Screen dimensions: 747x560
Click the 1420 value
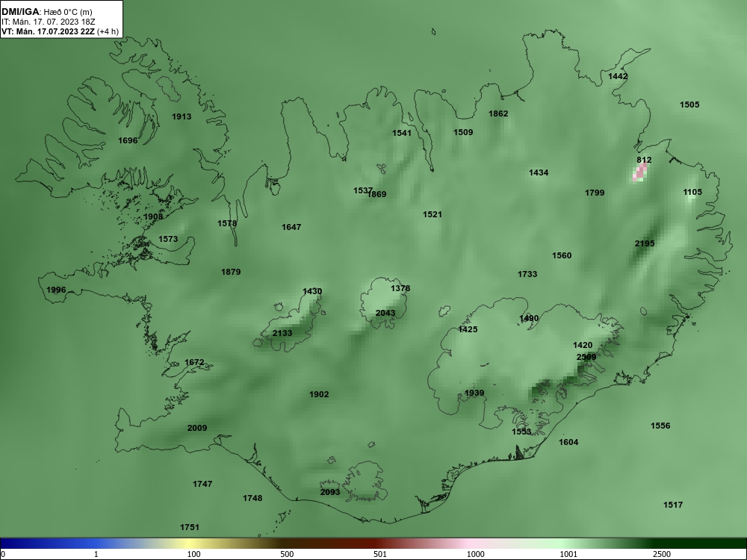(583, 346)
